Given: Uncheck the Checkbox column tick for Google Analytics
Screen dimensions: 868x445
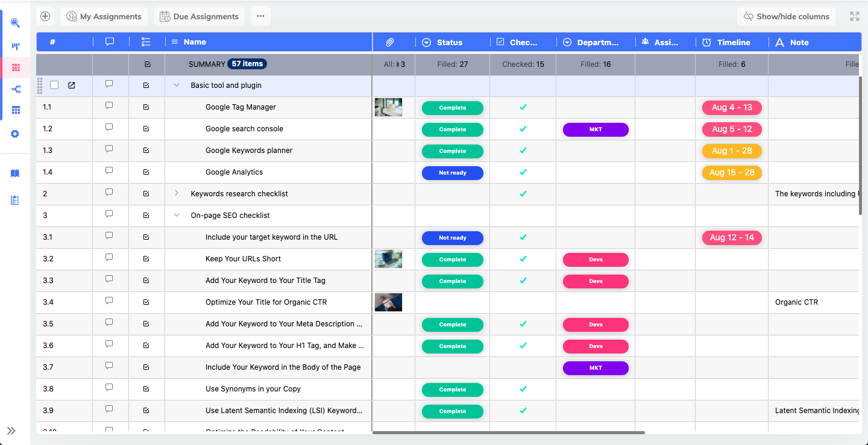Looking at the screenshot, I should tap(523, 172).
